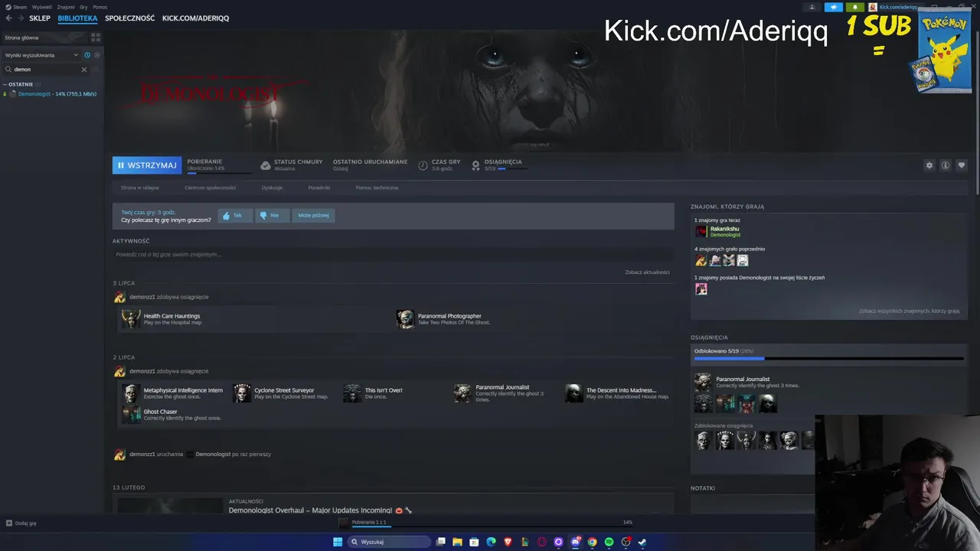Click Dodaj grę to add a game
Image resolution: width=980 pixels, height=551 pixels.
(21, 523)
